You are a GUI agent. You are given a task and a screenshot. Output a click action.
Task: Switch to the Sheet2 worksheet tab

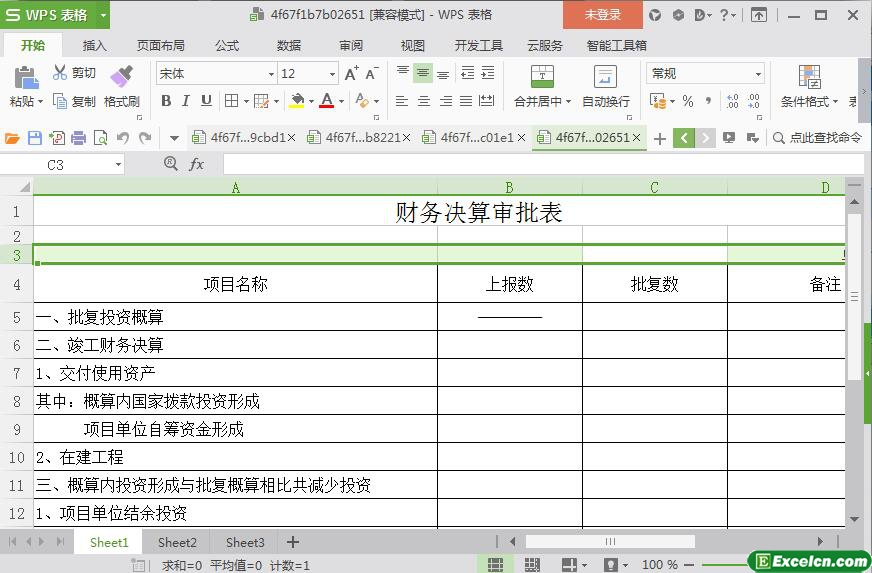(177, 542)
